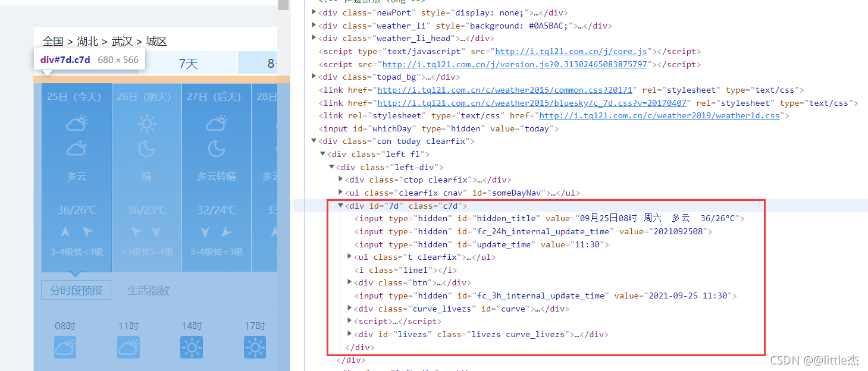This screenshot has width=868, height=371.
Task: Click the daytime cloudy icon on 27日 card
Action: (x=217, y=124)
